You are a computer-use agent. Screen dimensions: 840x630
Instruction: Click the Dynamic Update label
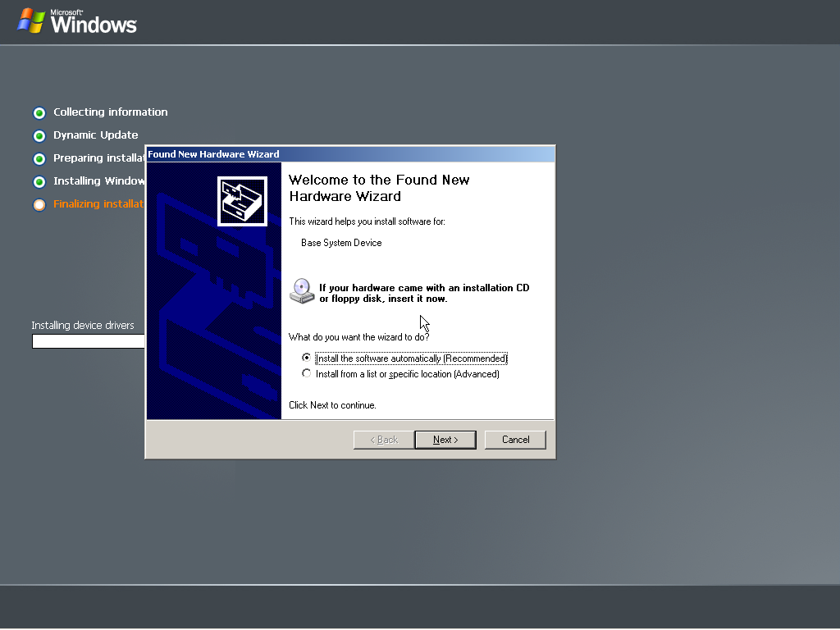tap(96, 135)
